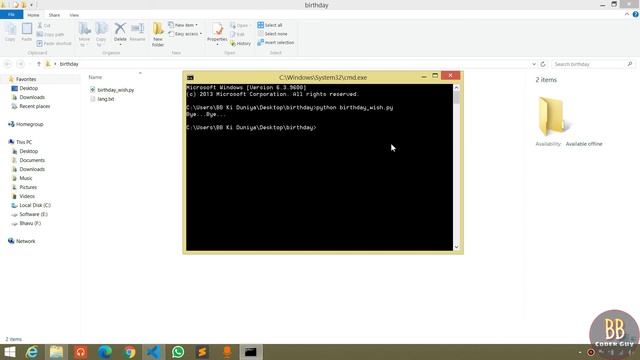Open the File tab in Explorer
640x360 pixels.
tap(11, 15)
